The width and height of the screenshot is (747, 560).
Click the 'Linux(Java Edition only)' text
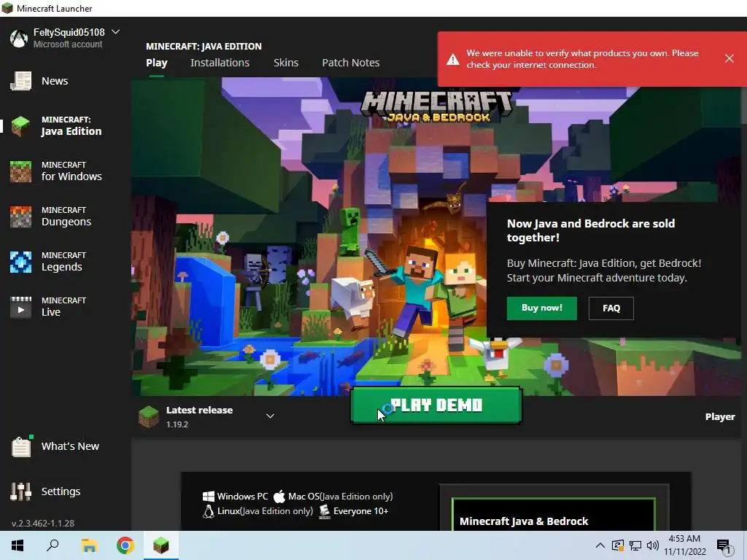[265, 511]
